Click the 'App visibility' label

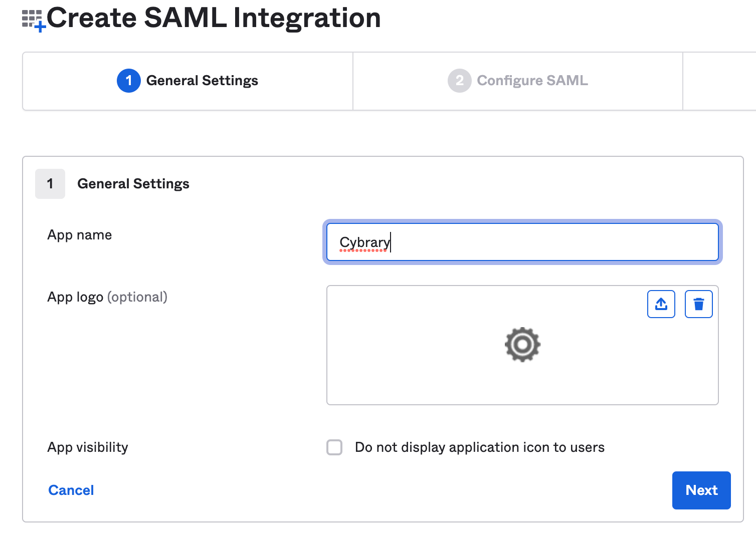pyautogui.click(x=88, y=447)
